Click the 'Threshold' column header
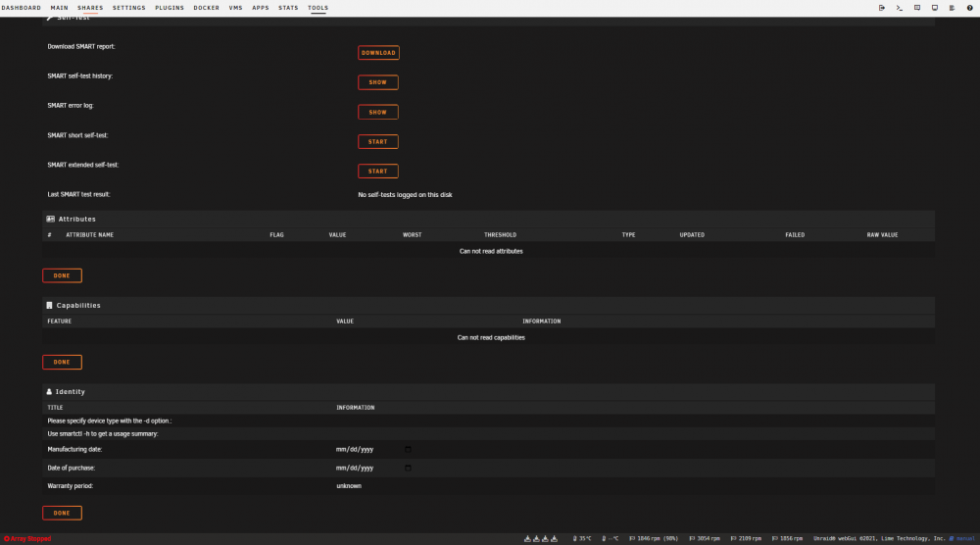Screen dimensions: 980x545 click(500, 235)
